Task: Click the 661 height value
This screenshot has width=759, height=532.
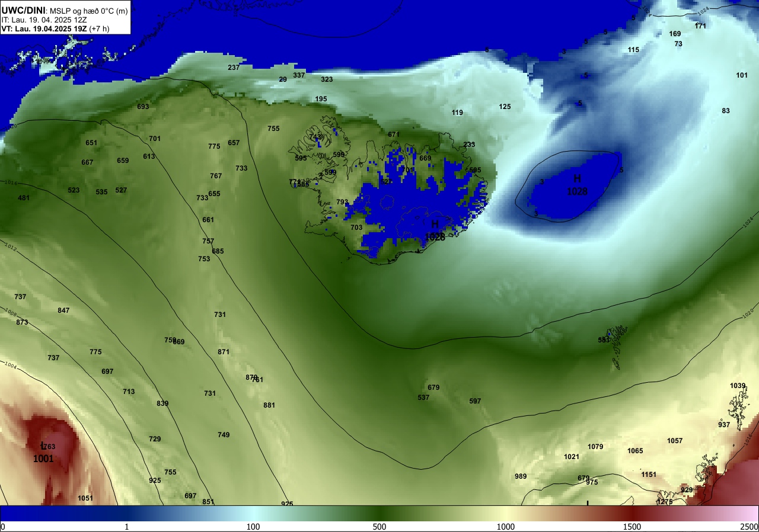Action: tap(208, 220)
